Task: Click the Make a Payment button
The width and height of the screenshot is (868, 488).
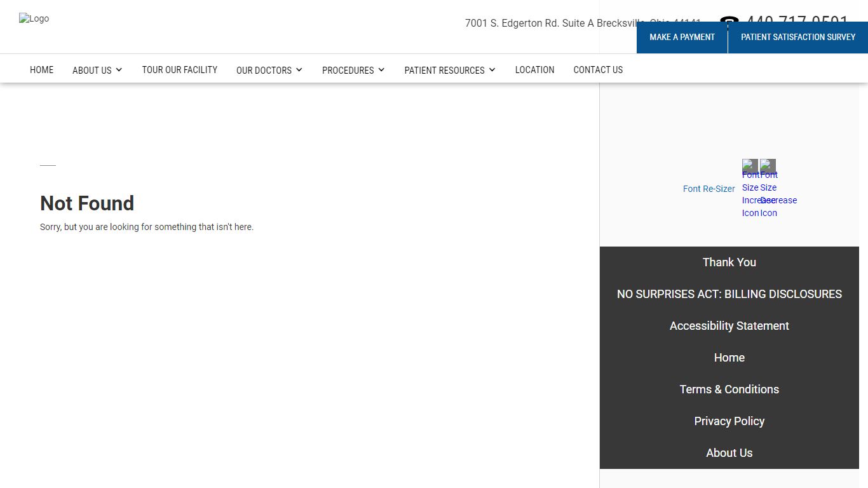Action: pos(682,37)
